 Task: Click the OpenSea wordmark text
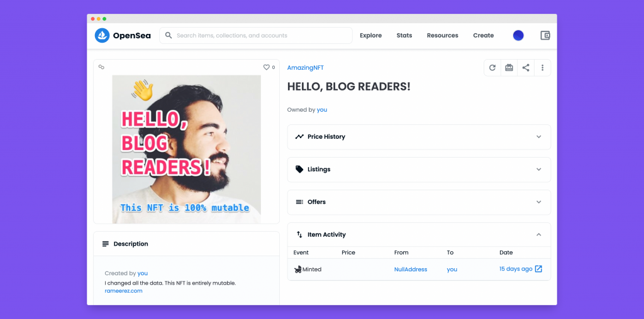[x=132, y=36]
